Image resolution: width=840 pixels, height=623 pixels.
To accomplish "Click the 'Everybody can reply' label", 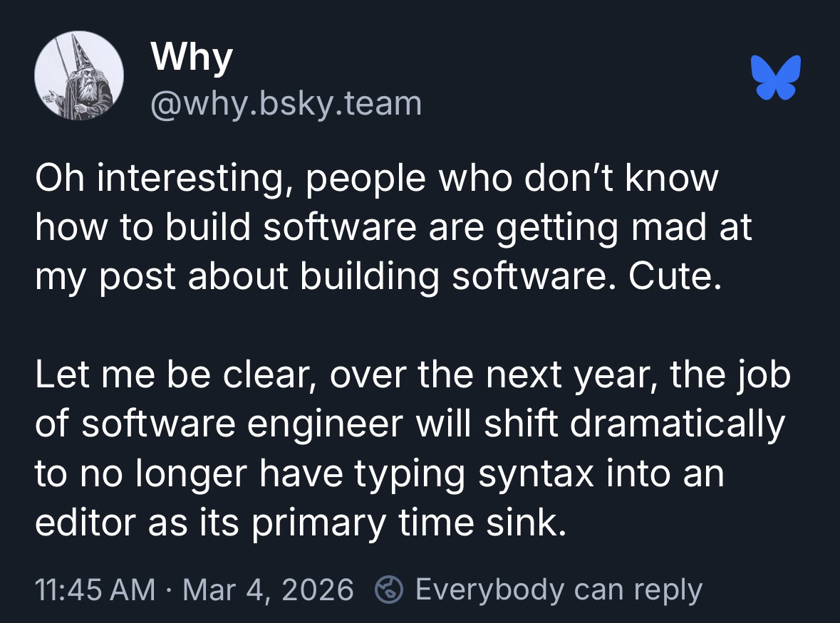I will (559, 590).
